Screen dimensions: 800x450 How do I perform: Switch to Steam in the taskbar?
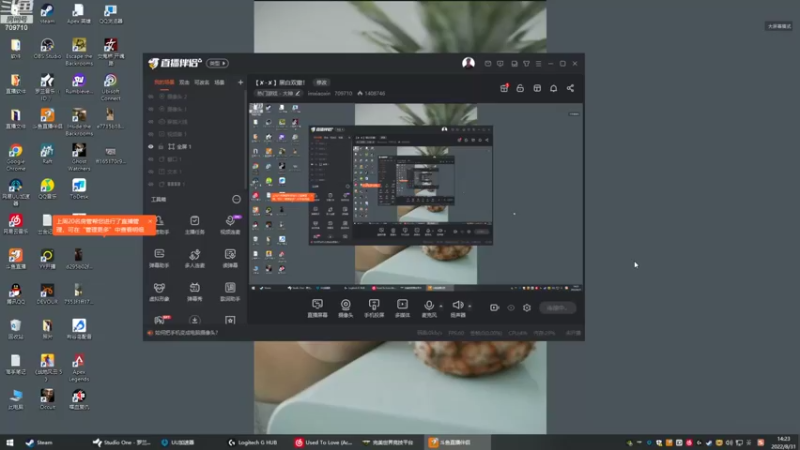coord(39,442)
